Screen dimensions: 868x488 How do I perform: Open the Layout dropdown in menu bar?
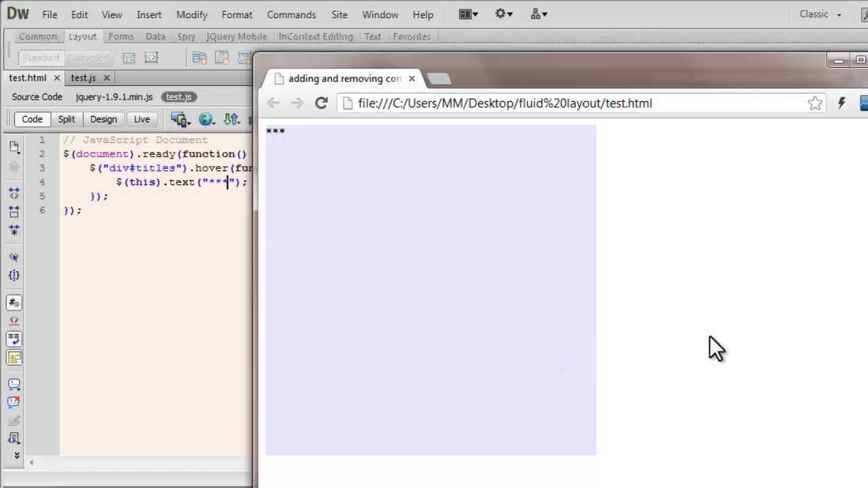469,14
